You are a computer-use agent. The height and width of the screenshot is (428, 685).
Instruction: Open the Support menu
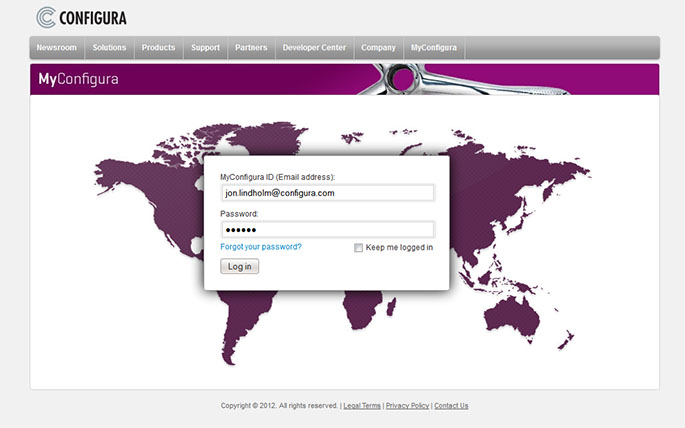coord(205,48)
